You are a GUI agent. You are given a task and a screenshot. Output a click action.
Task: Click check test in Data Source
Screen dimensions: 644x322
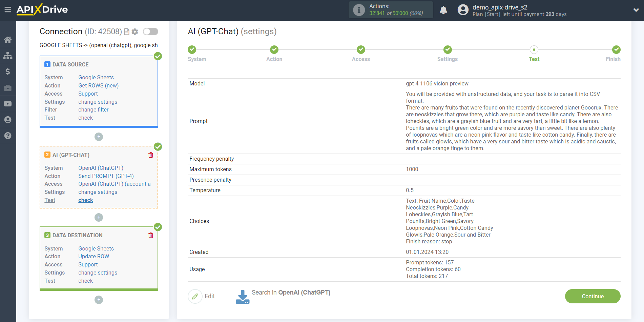click(x=86, y=118)
